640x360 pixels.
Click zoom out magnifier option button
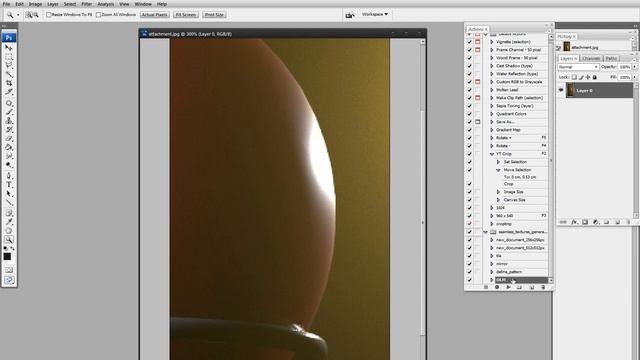[x=36, y=15]
